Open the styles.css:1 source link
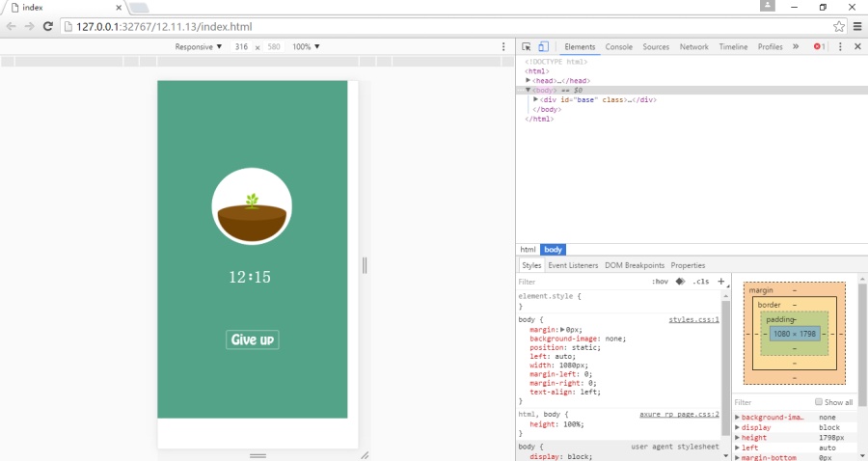This screenshot has height=461, width=868. click(693, 319)
